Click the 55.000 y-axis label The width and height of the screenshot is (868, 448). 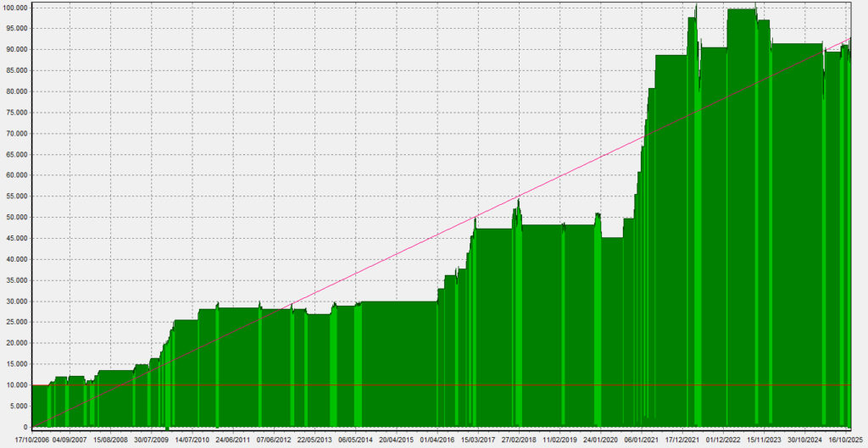click(x=15, y=196)
